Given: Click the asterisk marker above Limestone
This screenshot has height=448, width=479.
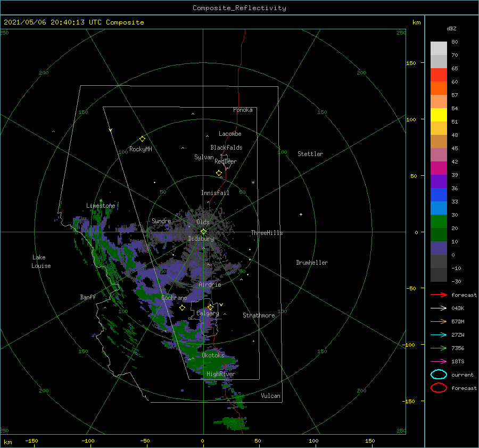Looking at the screenshot, I should [101, 201].
